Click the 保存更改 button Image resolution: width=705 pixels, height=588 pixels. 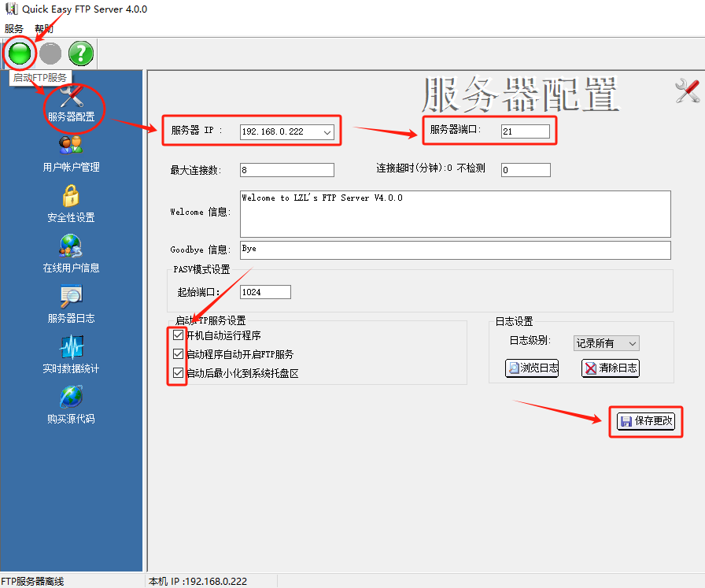click(646, 421)
